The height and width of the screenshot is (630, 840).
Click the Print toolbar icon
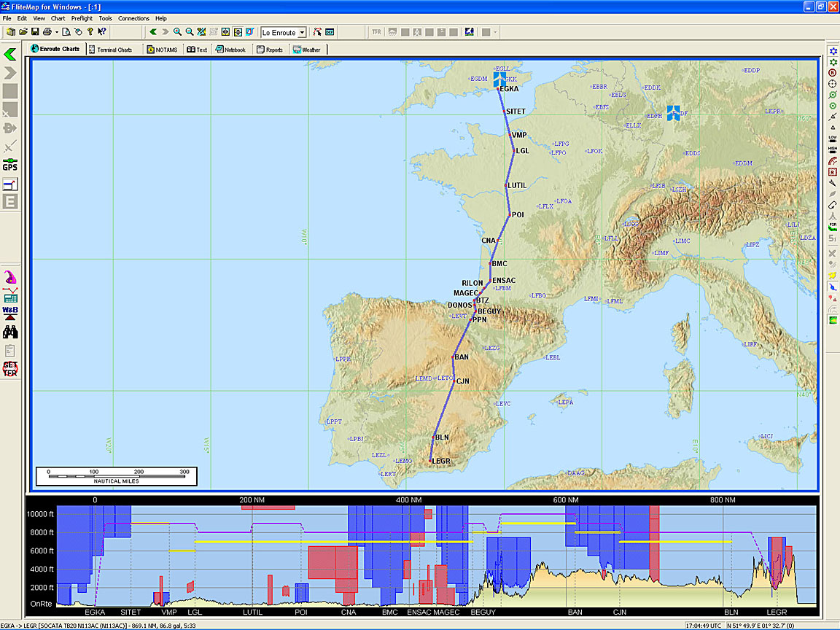point(47,32)
